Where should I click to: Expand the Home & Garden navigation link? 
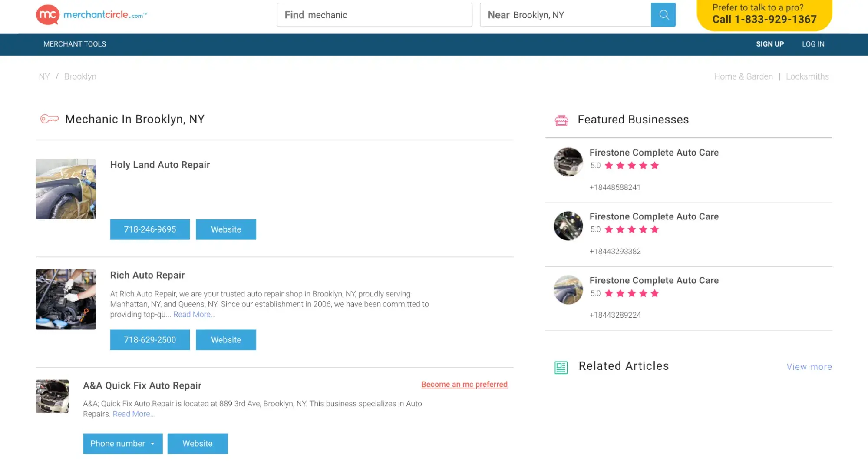click(x=743, y=76)
